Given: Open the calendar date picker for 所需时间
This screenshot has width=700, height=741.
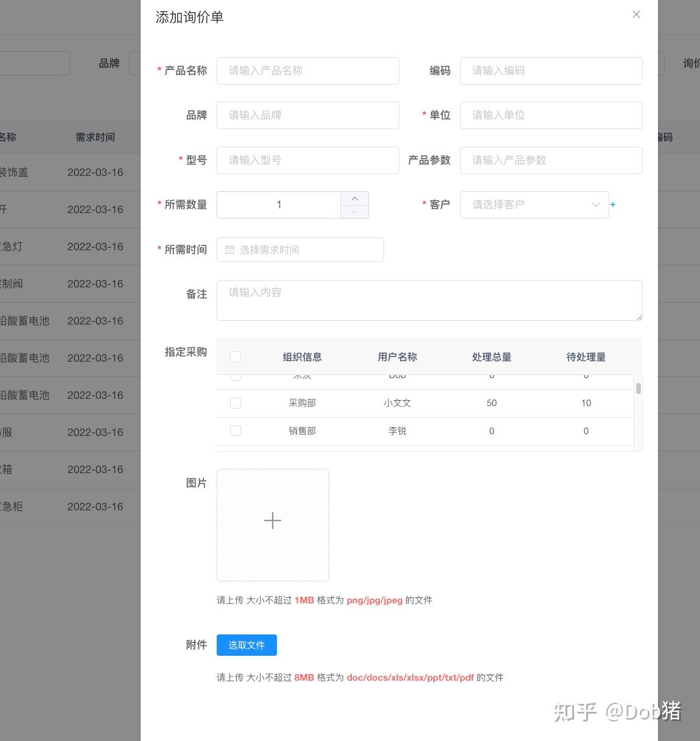Looking at the screenshot, I should click(x=300, y=249).
